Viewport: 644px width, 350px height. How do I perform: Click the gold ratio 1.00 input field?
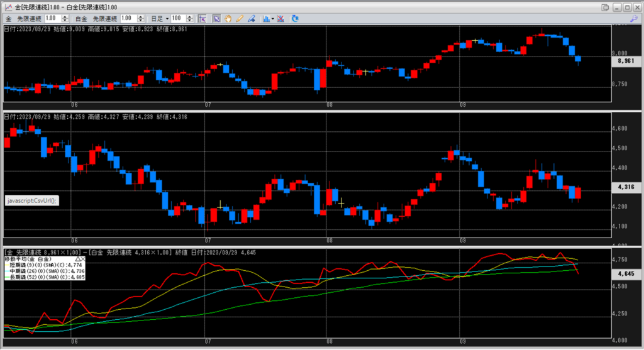[x=53, y=19]
